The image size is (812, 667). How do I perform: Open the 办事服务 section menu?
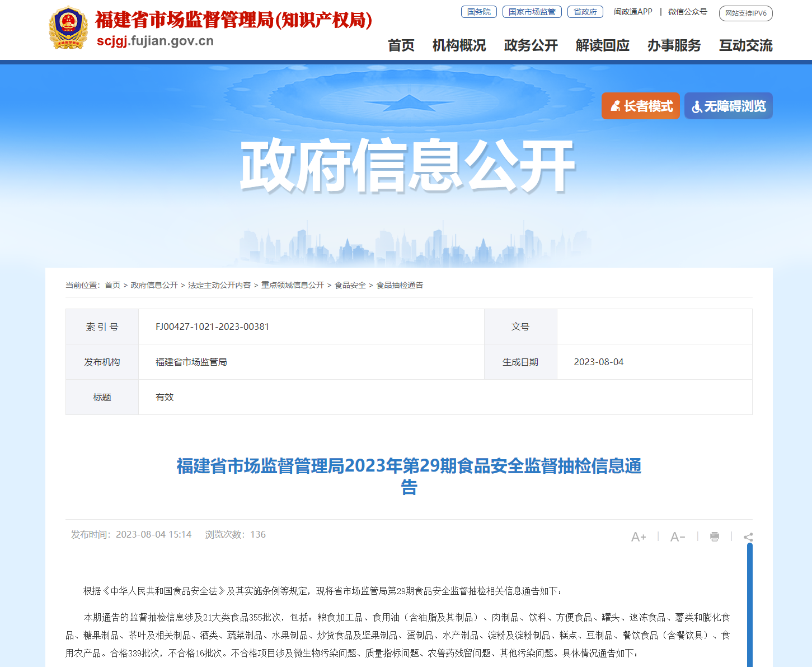click(x=674, y=46)
